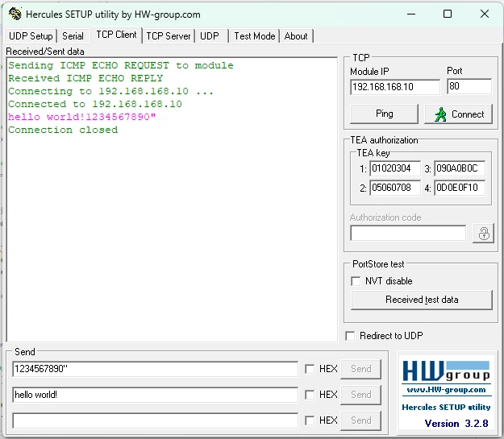Click TEA key 4 field 0D0E0F10
504x439 pixels.
coord(460,188)
